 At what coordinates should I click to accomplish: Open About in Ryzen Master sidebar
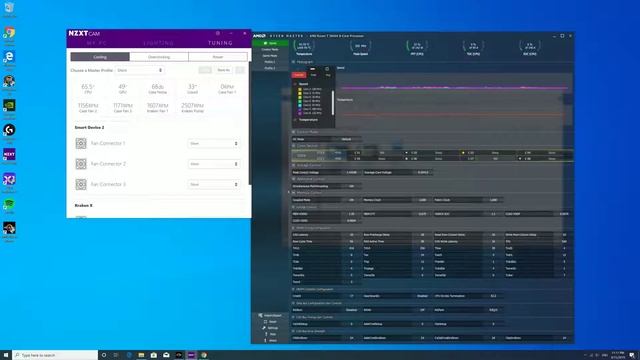pos(270,340)
